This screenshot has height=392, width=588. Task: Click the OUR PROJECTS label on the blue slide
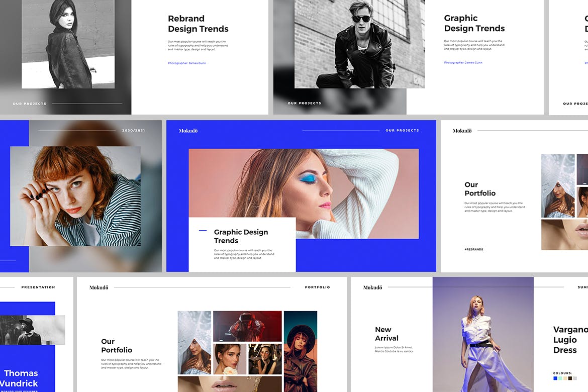[402, 131]
